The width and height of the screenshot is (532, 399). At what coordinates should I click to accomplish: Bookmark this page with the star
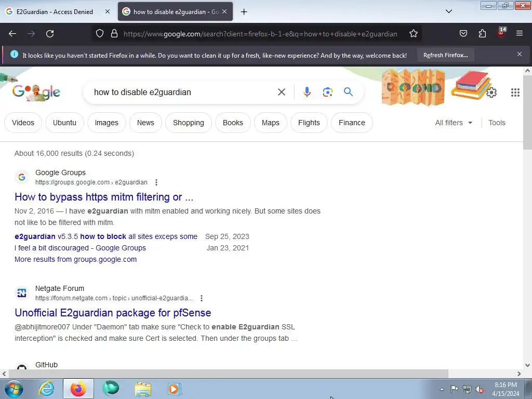click(x=413, y=34)
